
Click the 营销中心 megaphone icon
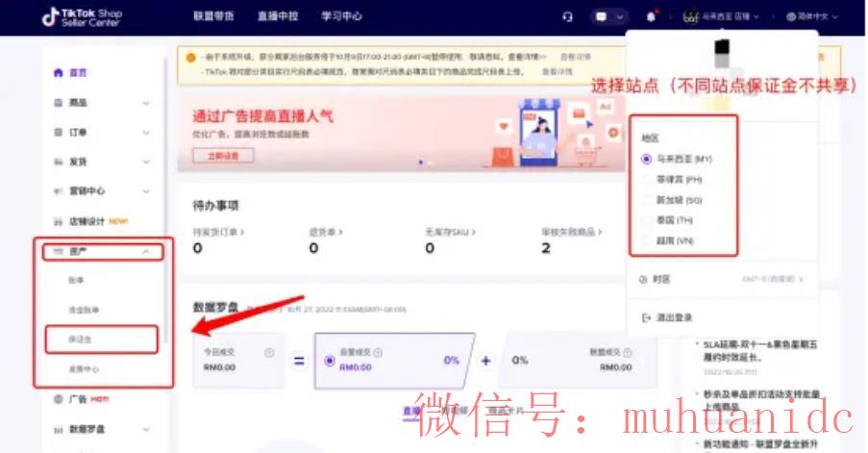tap(58, 191)
